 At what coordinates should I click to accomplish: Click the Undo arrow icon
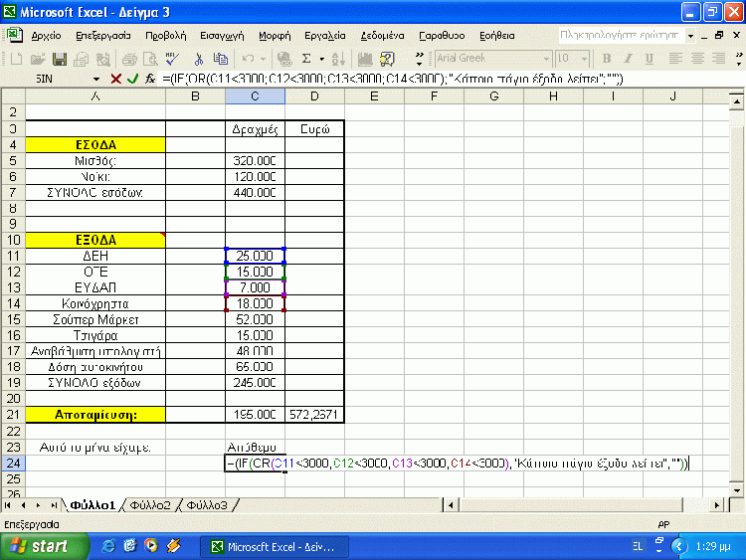coord(248,59)
